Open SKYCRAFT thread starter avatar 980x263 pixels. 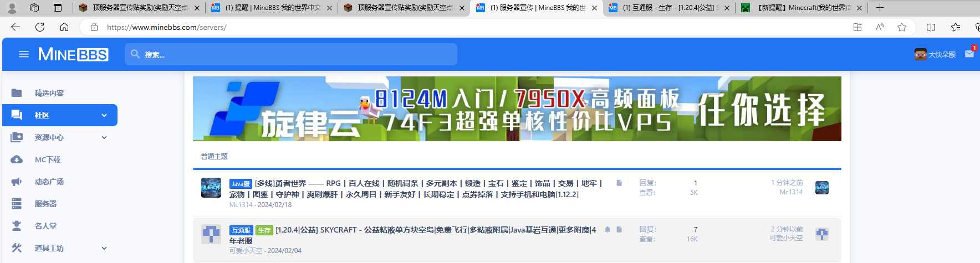tap(211, 234)
